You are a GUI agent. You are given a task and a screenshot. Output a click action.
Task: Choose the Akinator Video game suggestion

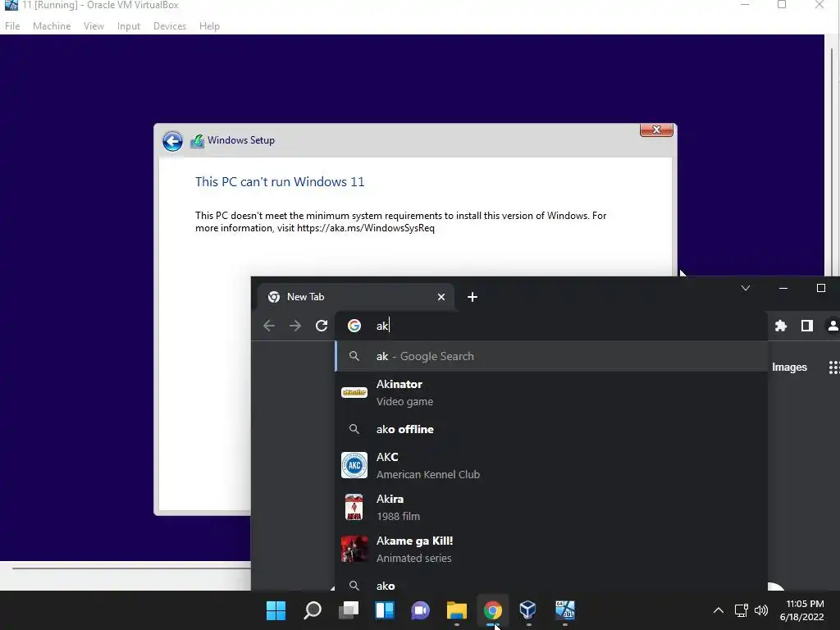tap(551, 393)
